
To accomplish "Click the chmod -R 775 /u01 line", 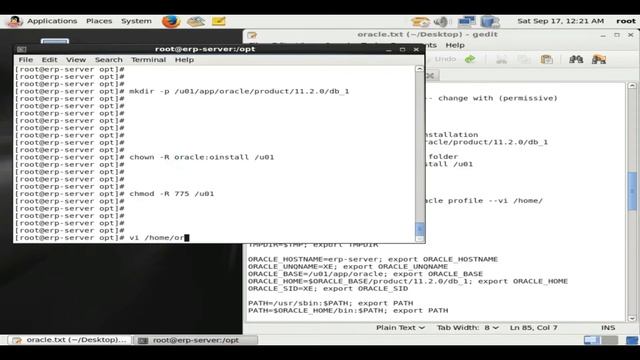I will pyautogui.click(x=172, y=194).
